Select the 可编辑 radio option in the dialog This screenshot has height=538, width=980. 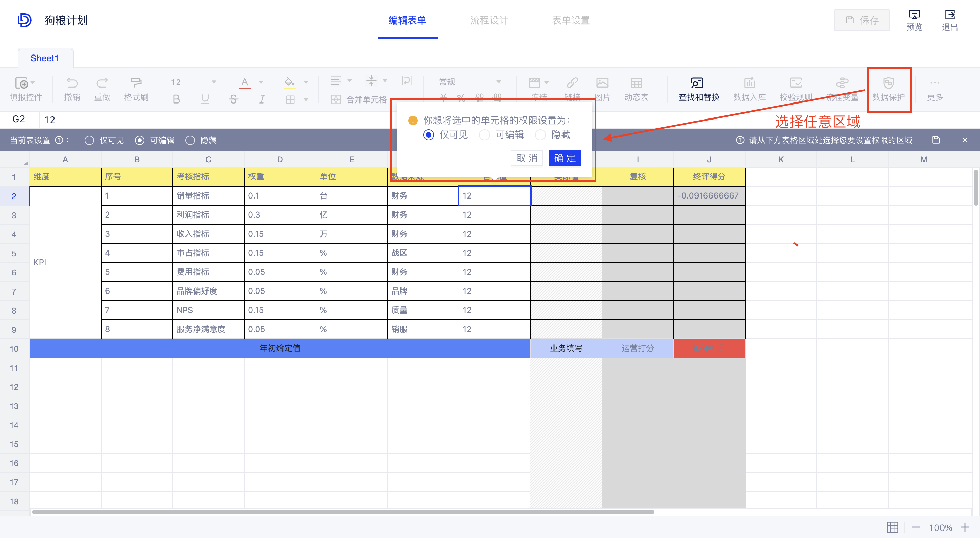[x=485, y=134]
